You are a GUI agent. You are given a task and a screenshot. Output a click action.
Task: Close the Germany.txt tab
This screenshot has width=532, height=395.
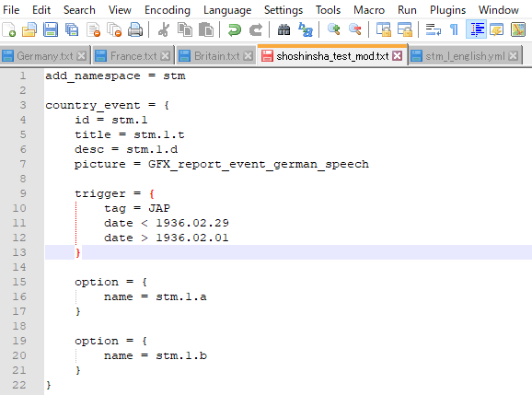point(81,55)
